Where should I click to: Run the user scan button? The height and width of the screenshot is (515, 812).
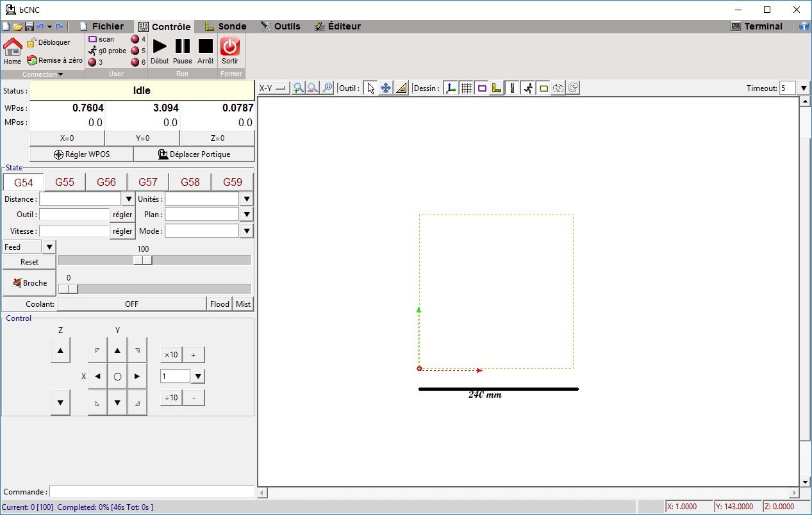(x=101, y=39)
